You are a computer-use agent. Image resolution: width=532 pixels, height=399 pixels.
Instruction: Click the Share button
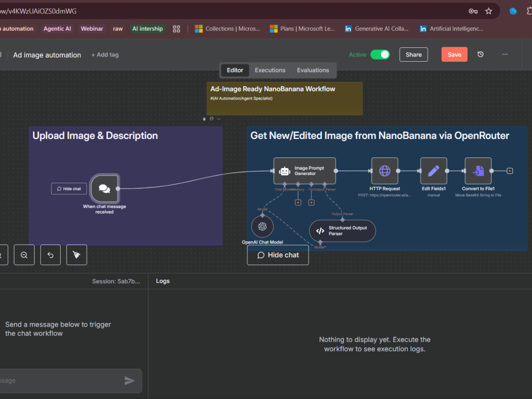coord(413,55)
